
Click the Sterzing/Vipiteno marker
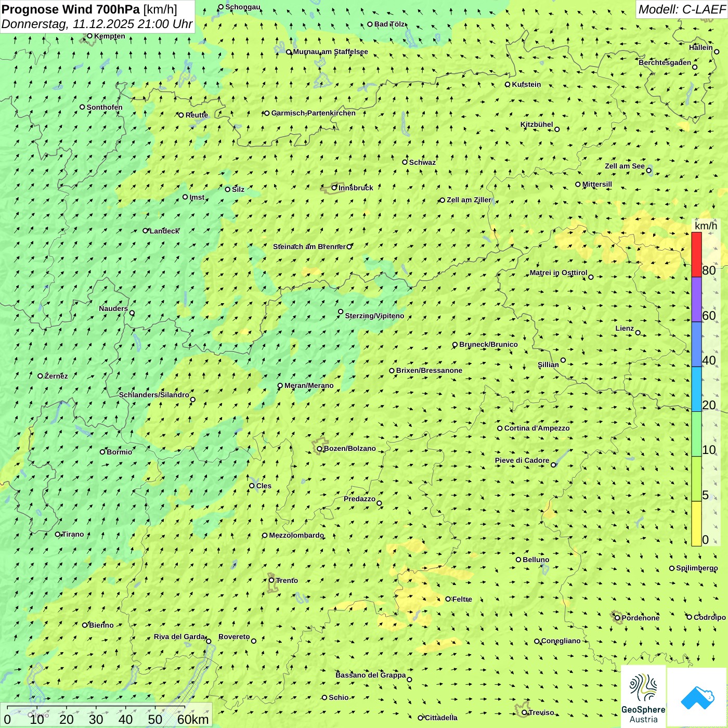click(x=341, y=312)
